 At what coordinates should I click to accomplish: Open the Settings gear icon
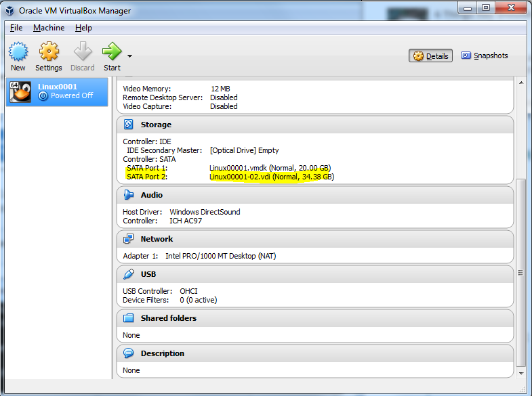coord(49,51)
